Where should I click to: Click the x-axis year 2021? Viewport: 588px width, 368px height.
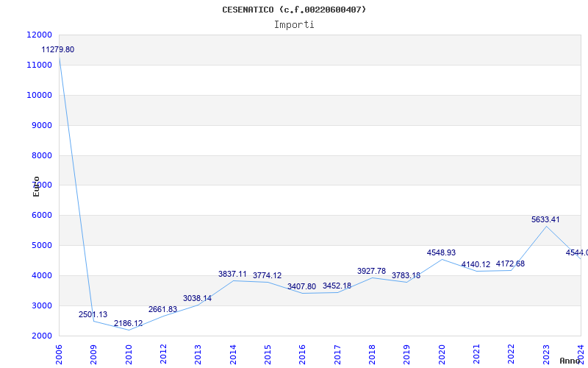click(x=476, y=354)
